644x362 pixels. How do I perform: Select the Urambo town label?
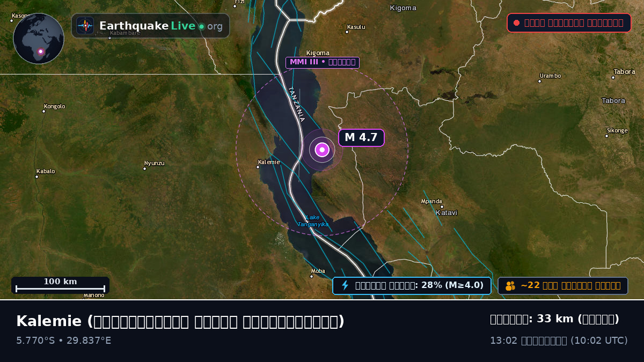coord(550,76)
